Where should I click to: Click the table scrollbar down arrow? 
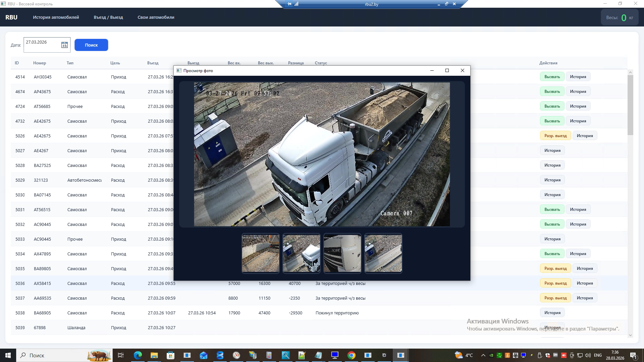point(630,335)
